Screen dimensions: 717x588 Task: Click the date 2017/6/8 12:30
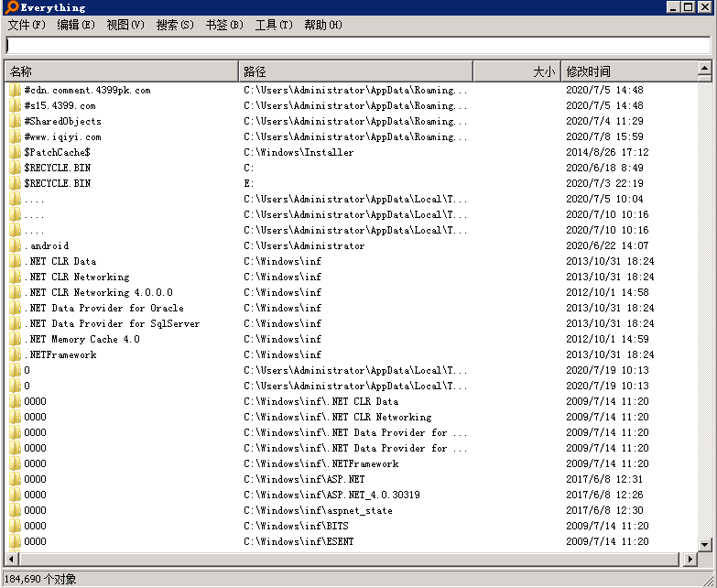click(604, 510)
